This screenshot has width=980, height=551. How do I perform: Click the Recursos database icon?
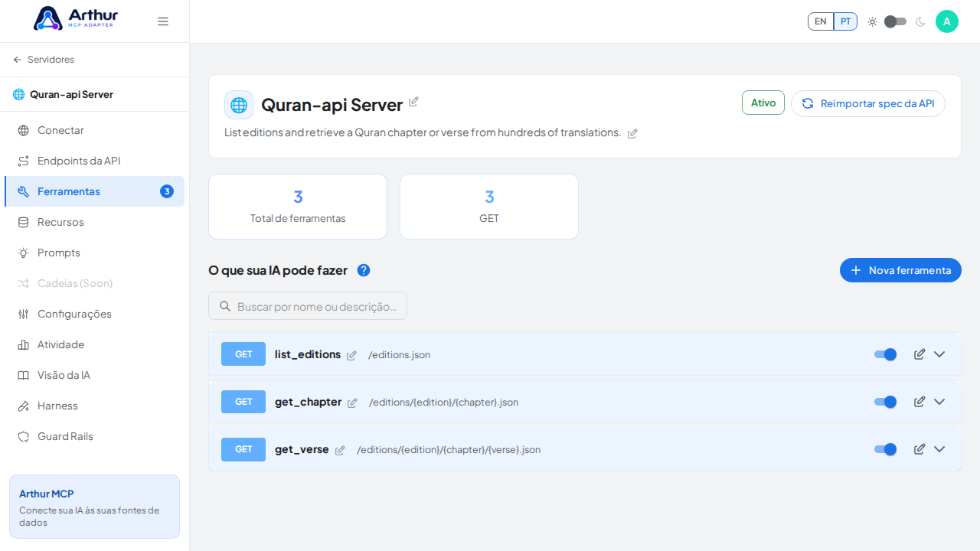tap(23, 222)
